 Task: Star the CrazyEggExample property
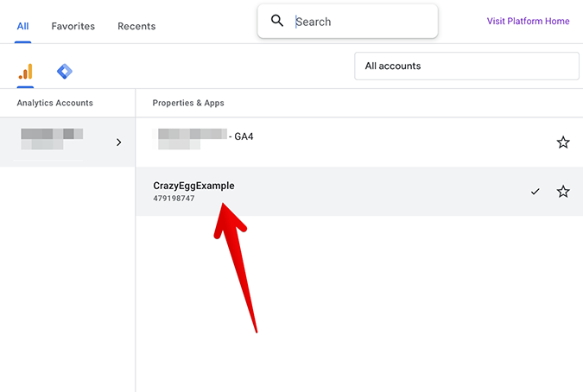click(x=563, y=192)
